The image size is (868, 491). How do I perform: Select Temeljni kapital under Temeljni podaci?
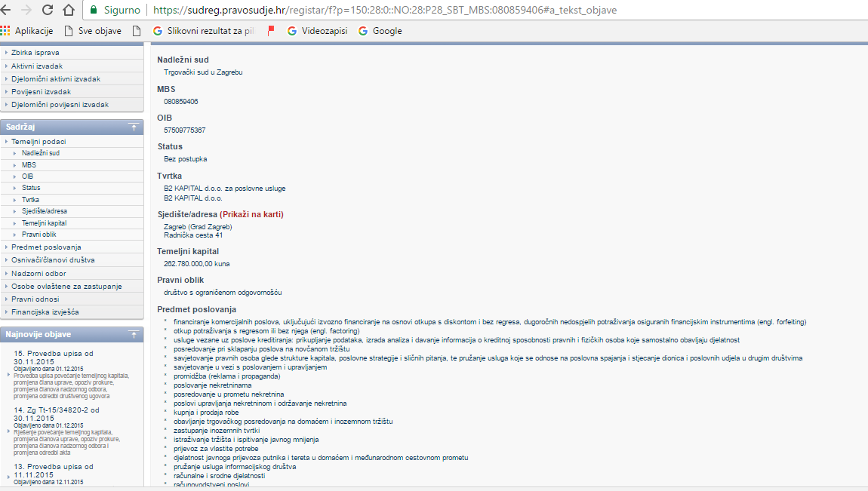(44, 223)
